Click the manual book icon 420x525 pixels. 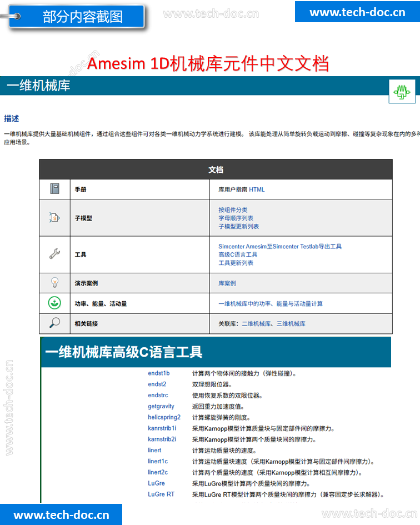click(x=54, y=189)
